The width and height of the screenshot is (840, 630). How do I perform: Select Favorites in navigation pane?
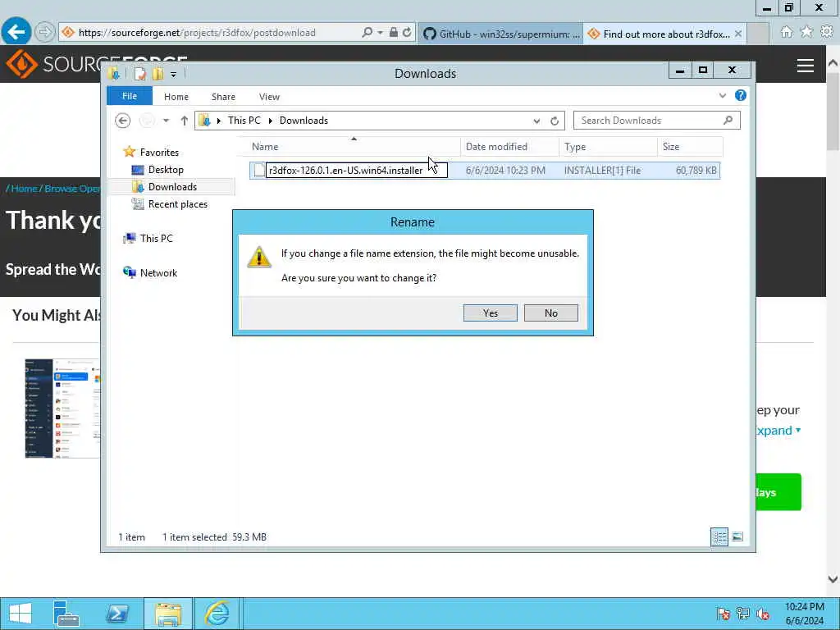(x=159, y=152)
